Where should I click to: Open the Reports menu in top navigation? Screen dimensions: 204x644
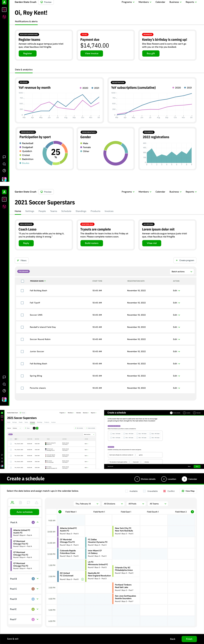point(191,2)
